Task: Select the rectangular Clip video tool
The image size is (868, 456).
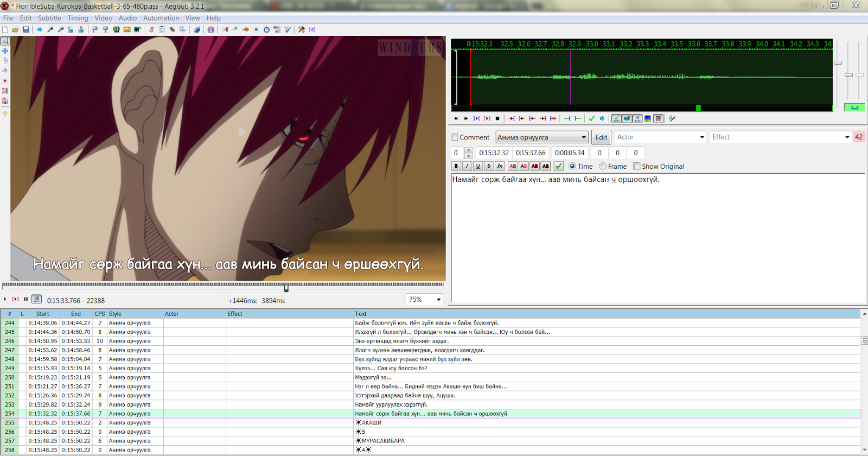Action: click(5, 91)
